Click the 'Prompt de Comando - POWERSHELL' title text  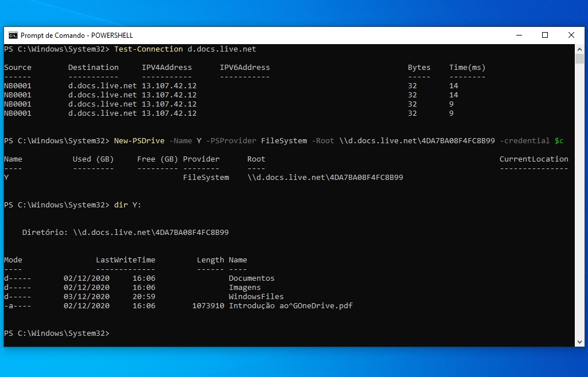[x=68, y=35]
